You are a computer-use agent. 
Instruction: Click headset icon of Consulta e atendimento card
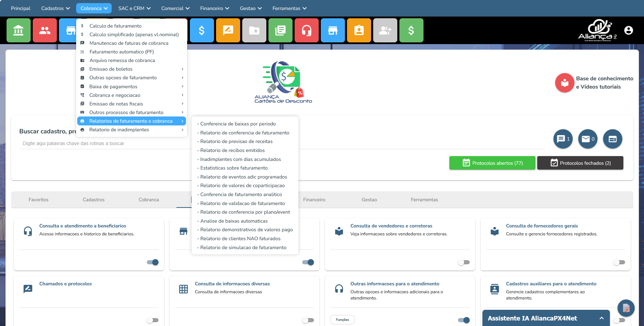(x=28, y=231)
